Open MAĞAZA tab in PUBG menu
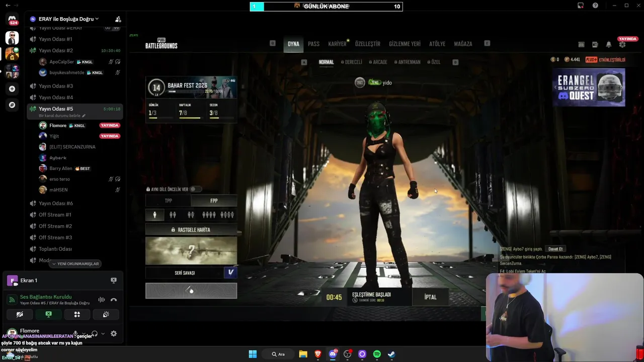 coord(463,44)
